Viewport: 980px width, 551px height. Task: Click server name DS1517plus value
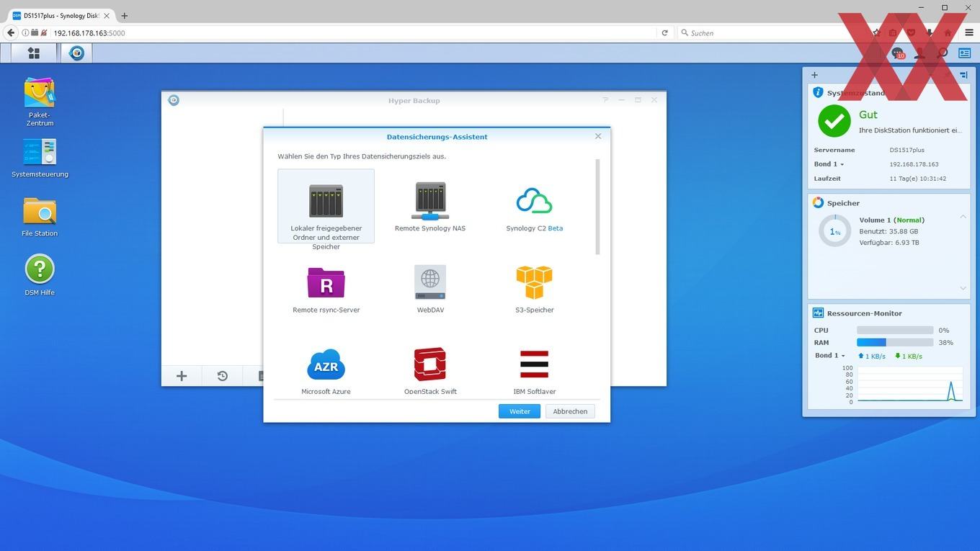point(906,150)
